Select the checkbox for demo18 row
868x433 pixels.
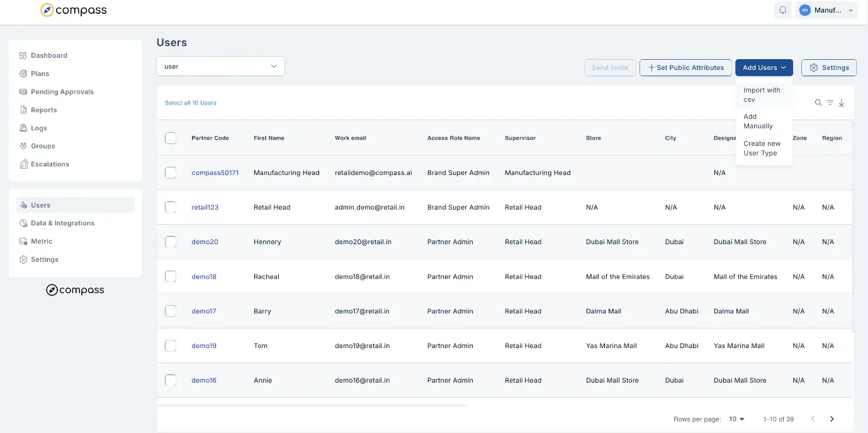pyautogui.click(x=171, y=276)
